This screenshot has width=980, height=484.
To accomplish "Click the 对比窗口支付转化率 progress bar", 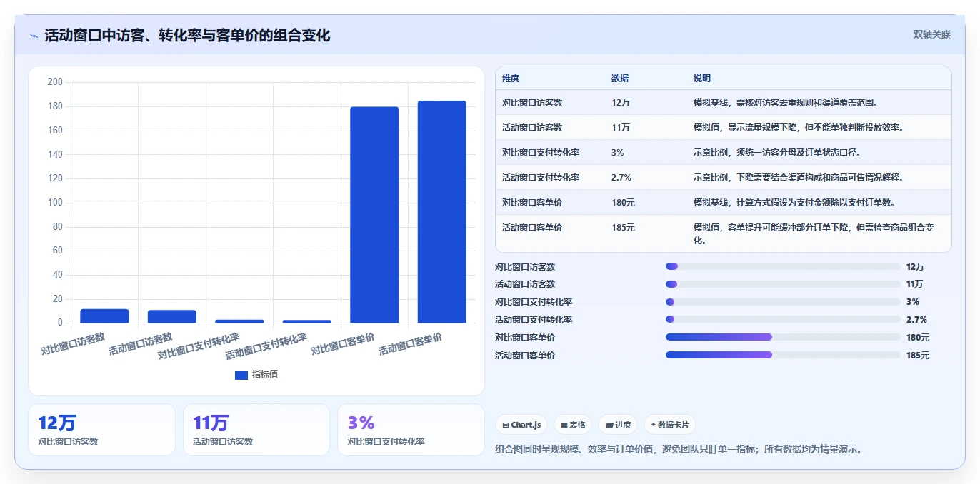I will point(783,302).
